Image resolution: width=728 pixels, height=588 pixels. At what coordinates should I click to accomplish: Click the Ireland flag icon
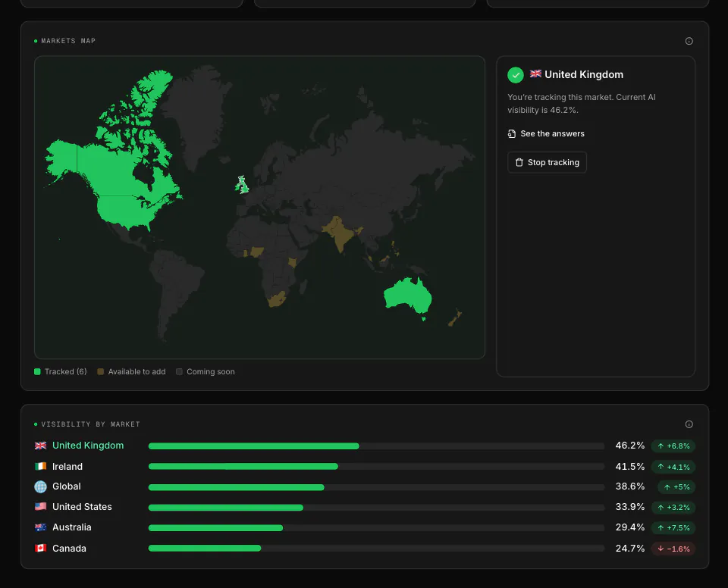(40, 466)
